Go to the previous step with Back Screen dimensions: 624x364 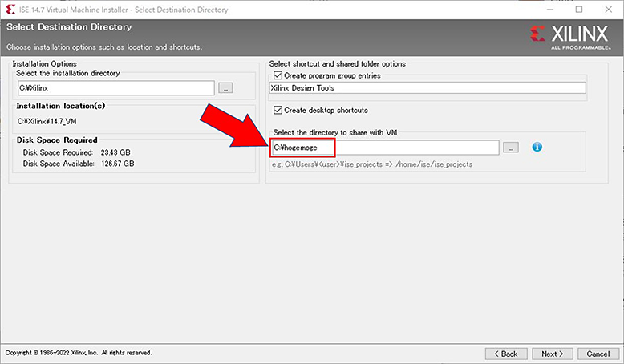[x=506, y=354]
